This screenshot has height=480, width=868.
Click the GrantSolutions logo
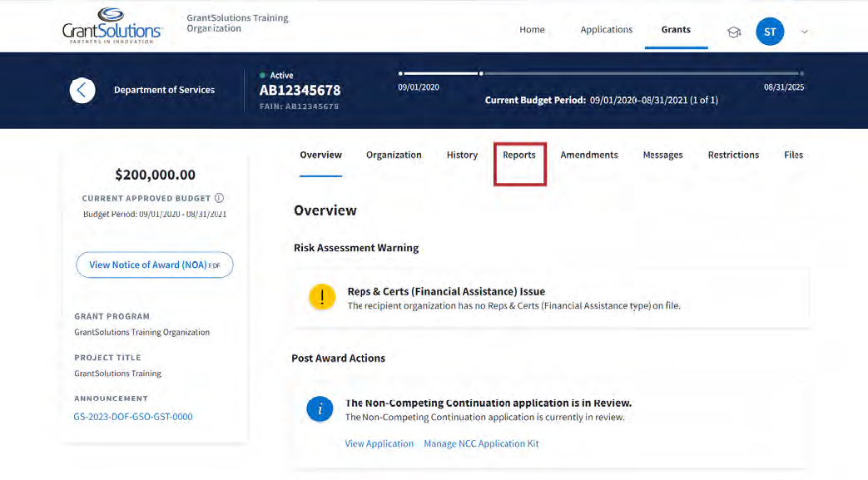click(112, 26)
